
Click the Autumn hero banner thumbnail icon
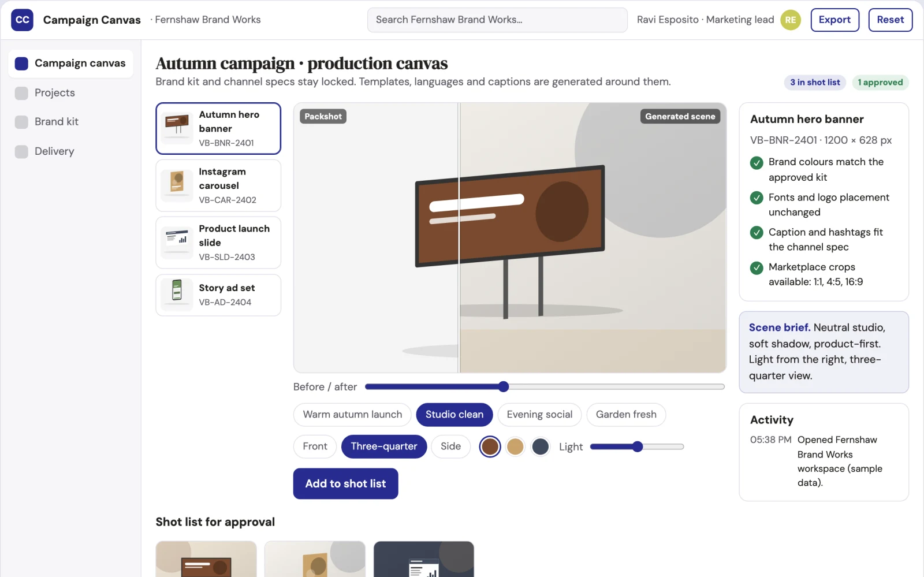tap(177, 128)
